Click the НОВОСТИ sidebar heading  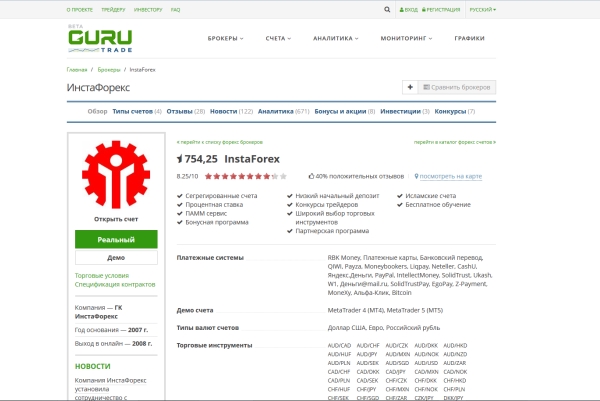(93, 366)
